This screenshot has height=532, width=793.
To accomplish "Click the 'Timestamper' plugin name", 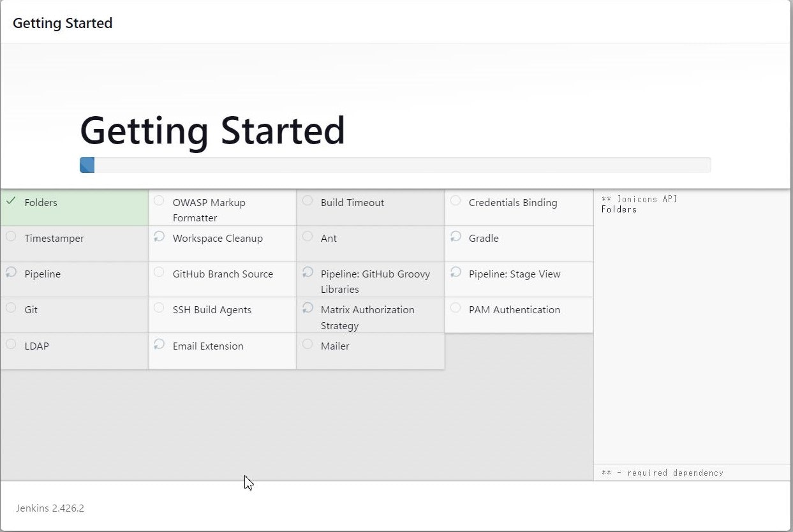I will click(54, 238).
